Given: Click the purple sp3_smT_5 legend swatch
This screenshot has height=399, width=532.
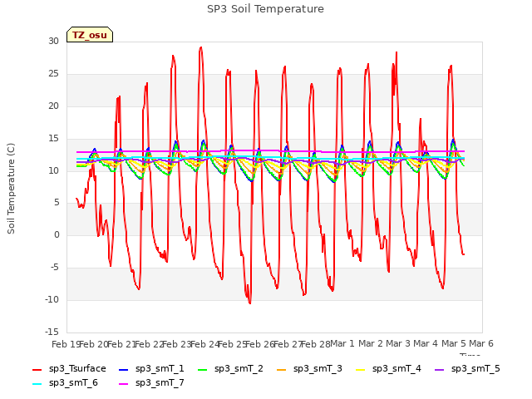Looking at the screenshot, I should (x=440, y=369).
